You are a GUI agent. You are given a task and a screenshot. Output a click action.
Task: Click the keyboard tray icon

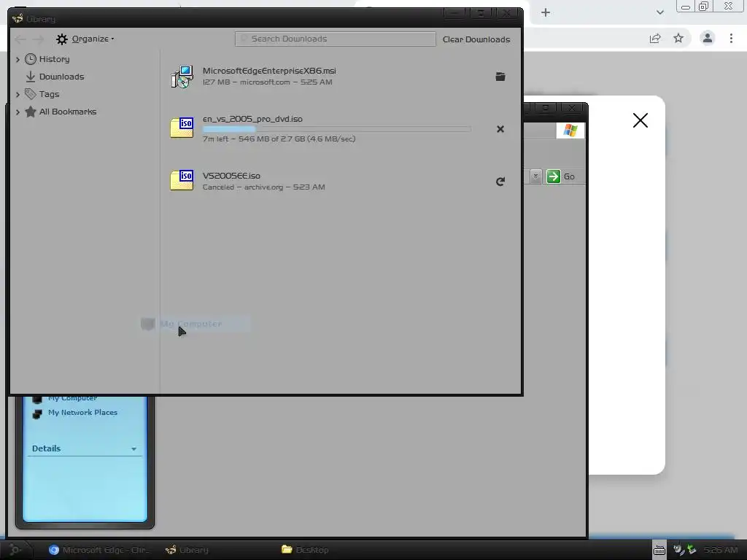pos(659,550)
